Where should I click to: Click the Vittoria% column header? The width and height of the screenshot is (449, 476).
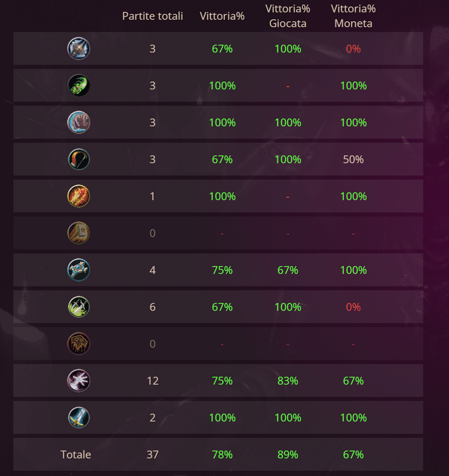222,16
